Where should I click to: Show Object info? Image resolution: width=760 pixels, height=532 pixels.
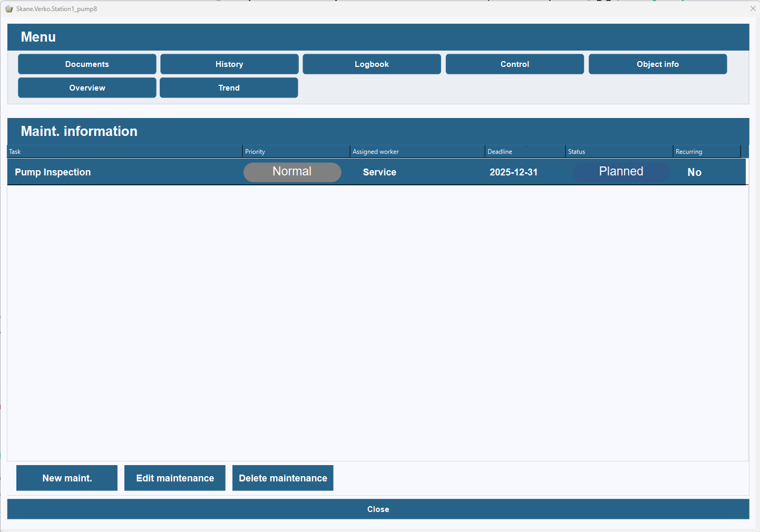click(x=658, y=64)
